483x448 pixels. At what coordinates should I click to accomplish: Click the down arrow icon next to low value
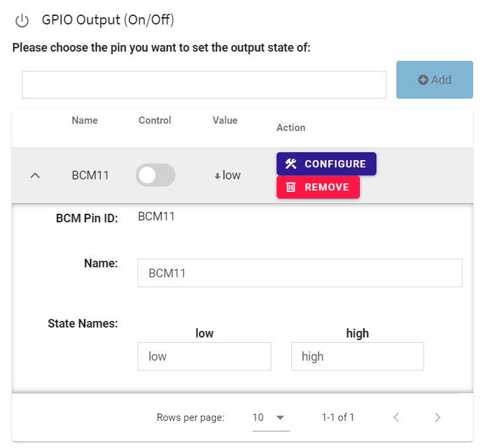[217, 176]
